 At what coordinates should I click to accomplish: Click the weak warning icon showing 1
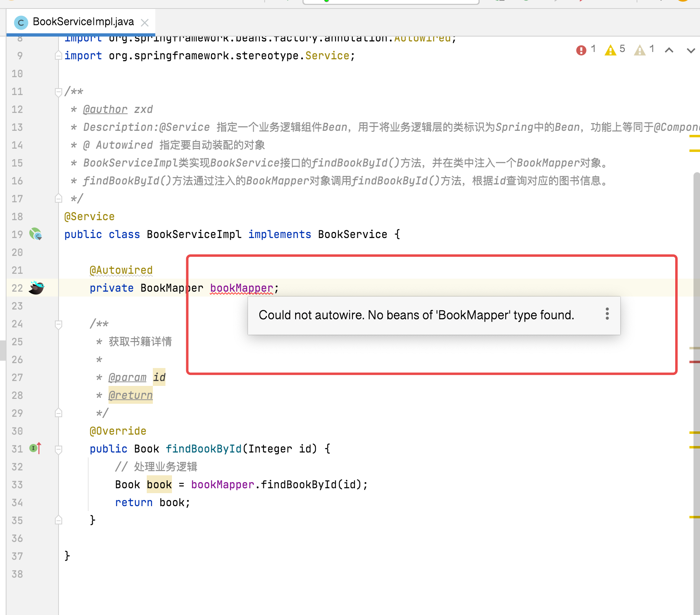(x=640, y=50)
